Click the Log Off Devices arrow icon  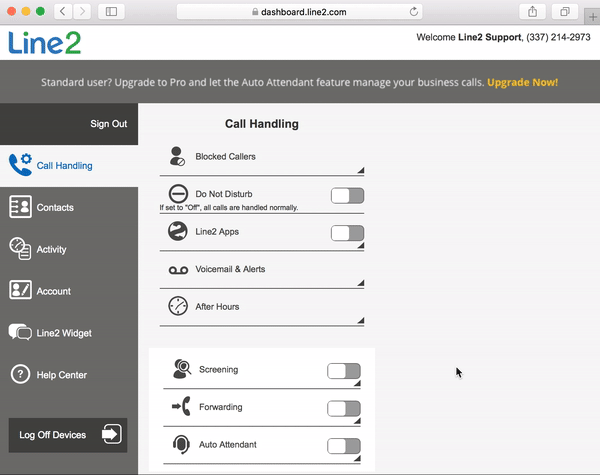pyautogui.click(x=112, y=434)
